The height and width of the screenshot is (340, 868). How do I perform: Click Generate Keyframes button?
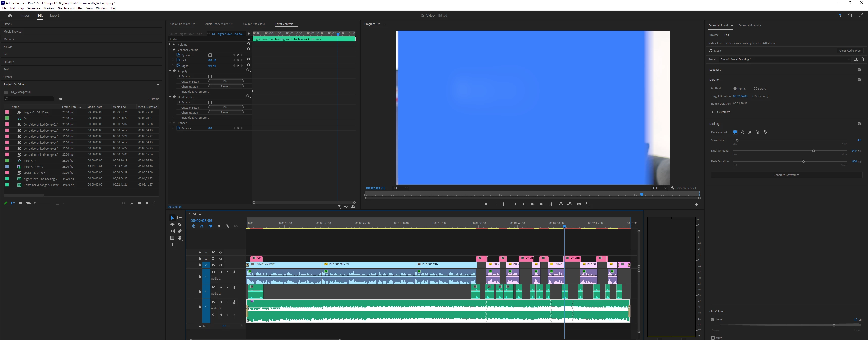(x=786, y=175)
